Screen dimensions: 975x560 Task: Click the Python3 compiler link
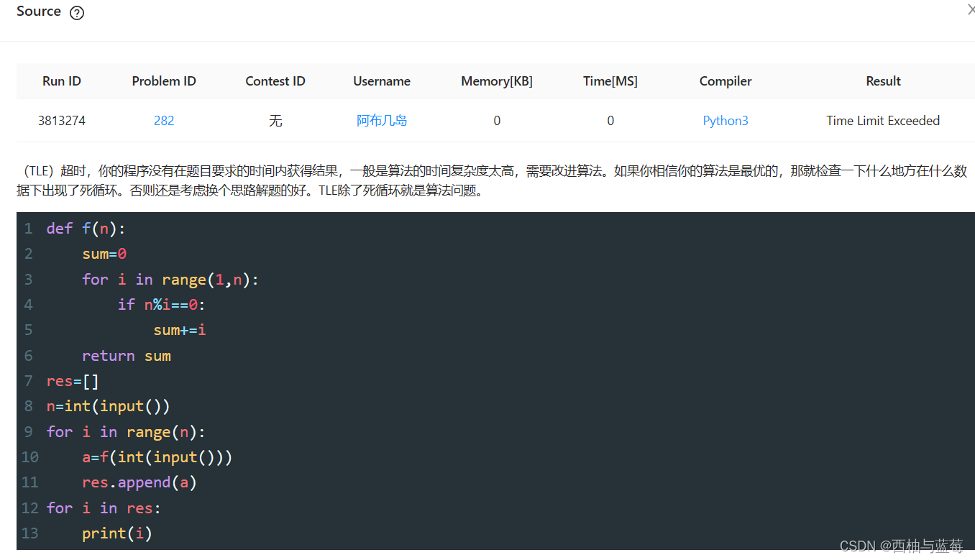click(x=725, y=121)
